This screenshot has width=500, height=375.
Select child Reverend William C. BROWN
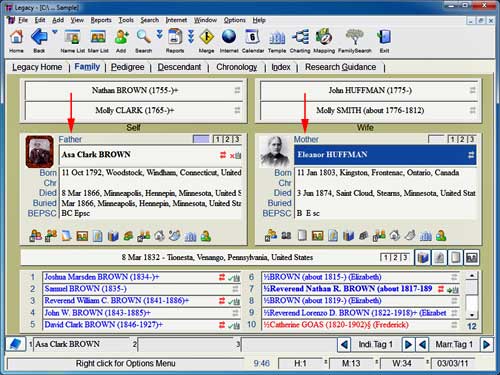click(x=141, y=301)
